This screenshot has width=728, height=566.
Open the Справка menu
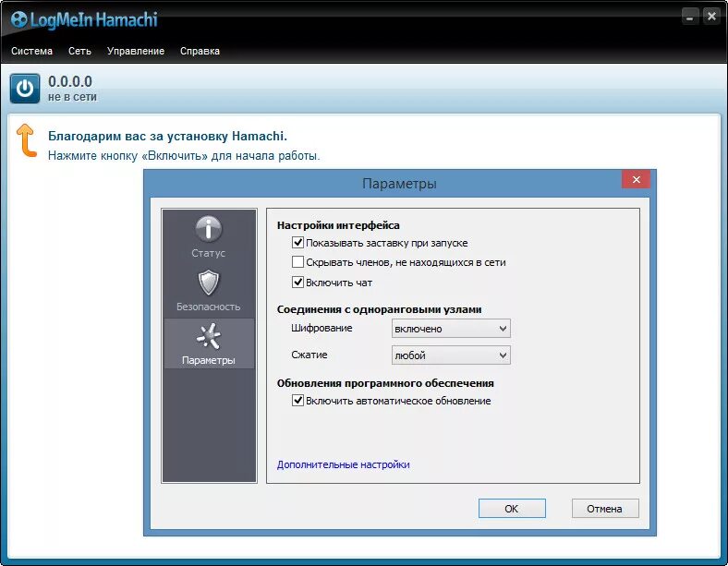(x=200, y=51)
